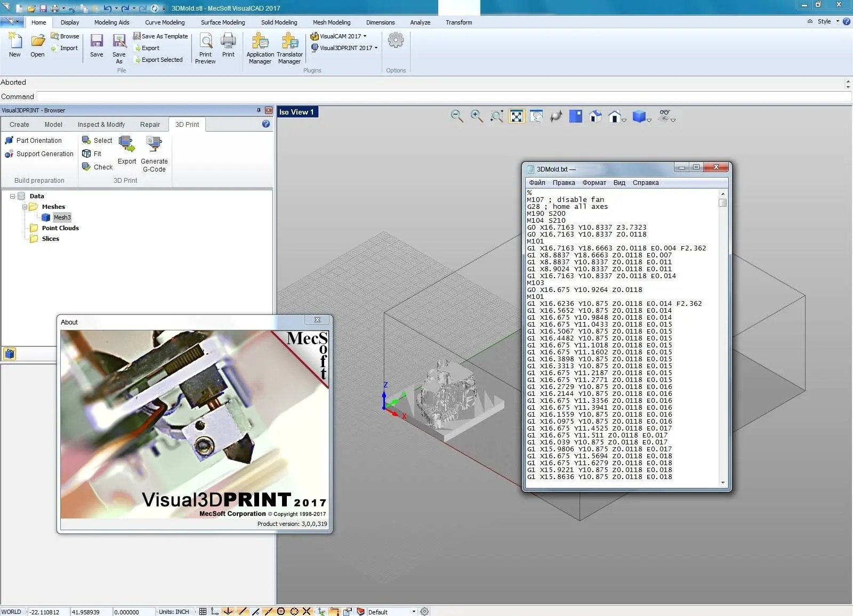Click the browser help question mark icon
The image size is (853, 616).
point(266,124)
